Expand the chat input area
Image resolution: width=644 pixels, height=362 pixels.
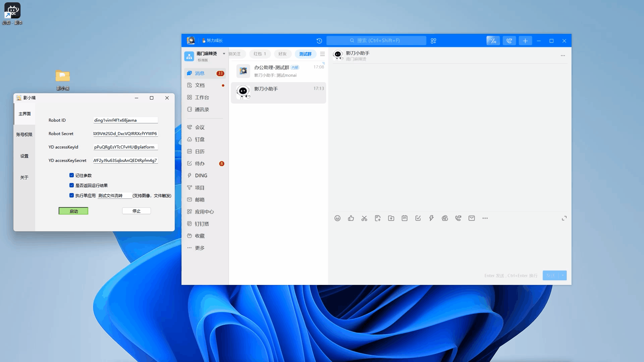[x=564, y=218]
